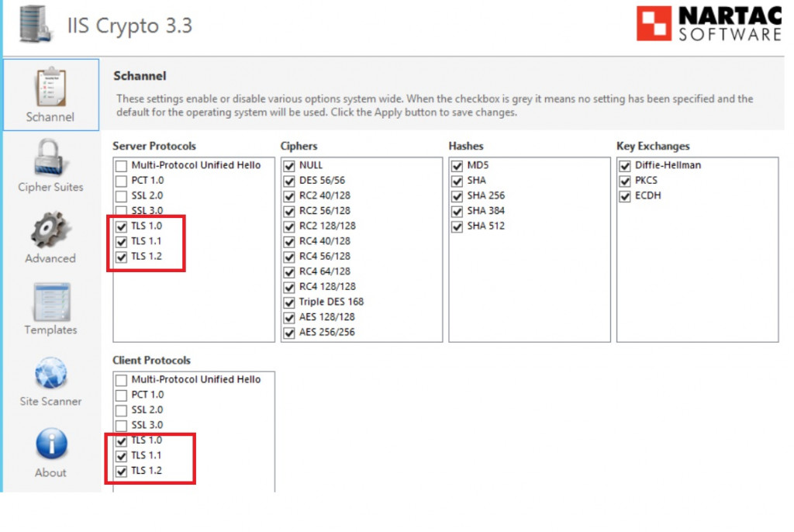Disable the NULL cipher checkbox
794x532 pixels.
[x=289, y=166]
